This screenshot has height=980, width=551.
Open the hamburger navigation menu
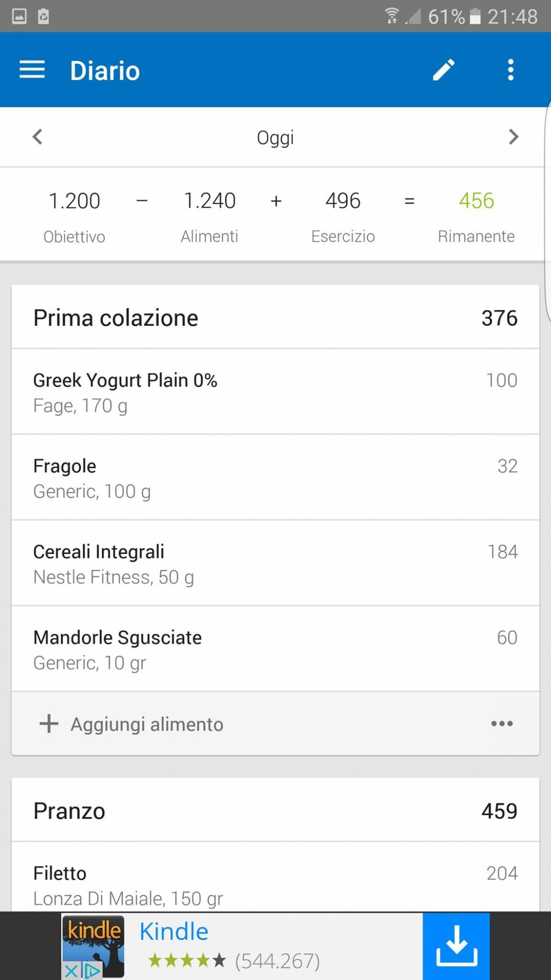tap(32, 70)
